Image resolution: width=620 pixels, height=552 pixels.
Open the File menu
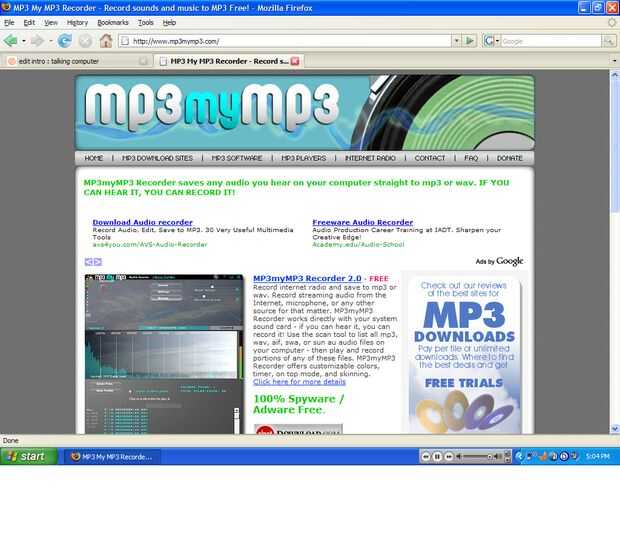point(9,23)
